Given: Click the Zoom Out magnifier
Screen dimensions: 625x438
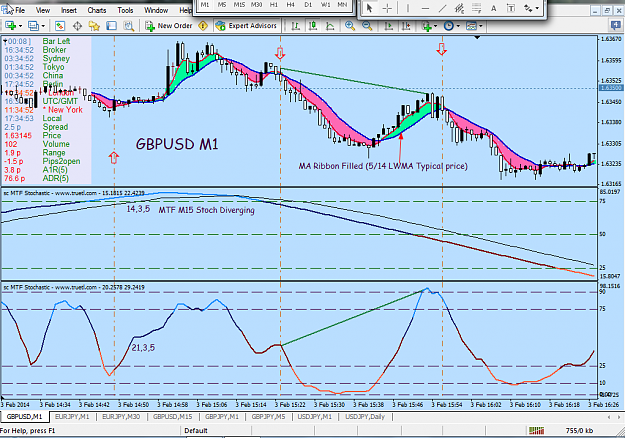Looking at the screenshot, I should 367,26.
